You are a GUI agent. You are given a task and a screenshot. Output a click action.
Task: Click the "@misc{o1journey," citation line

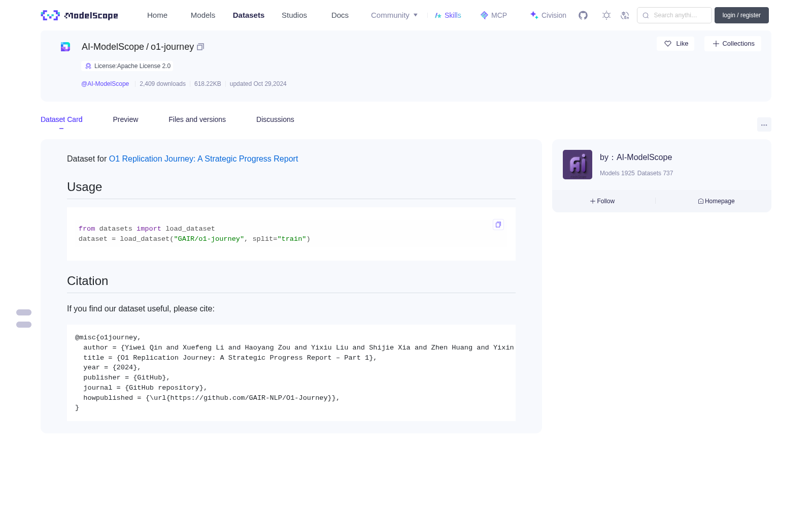108,338
